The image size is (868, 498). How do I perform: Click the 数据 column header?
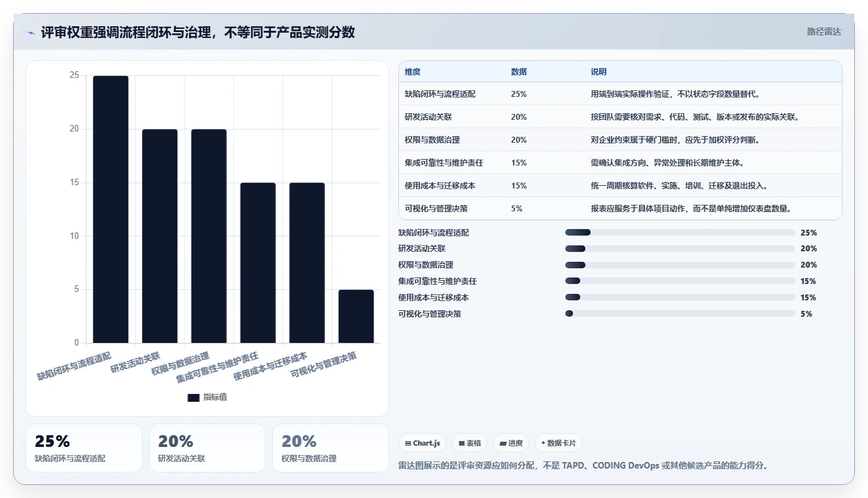coord(519,71)
